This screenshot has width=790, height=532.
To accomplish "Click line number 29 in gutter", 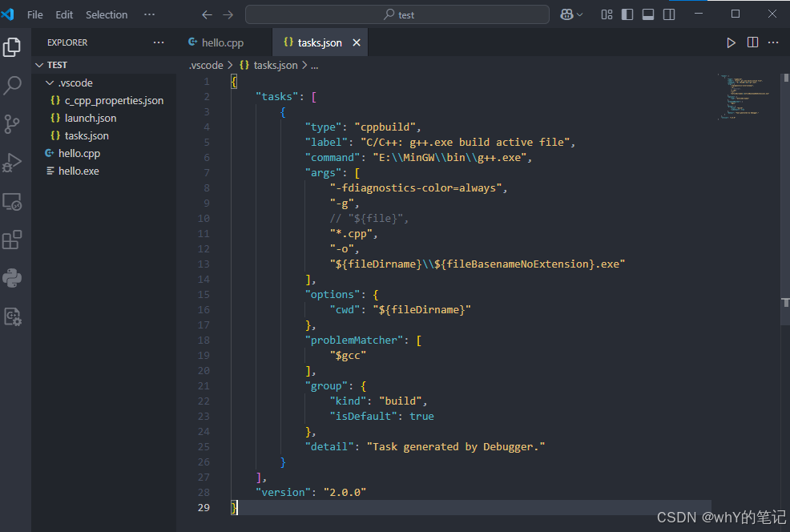I will coord(204,508).
